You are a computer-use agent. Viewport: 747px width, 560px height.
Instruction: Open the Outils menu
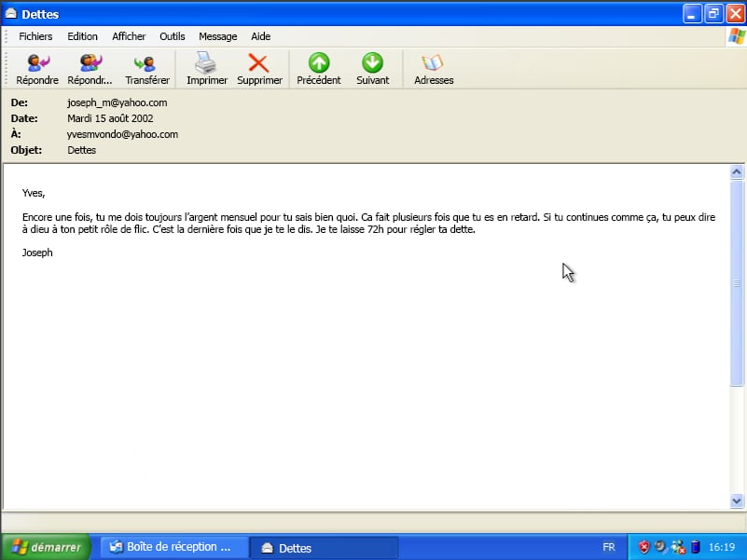coord(173,36)
